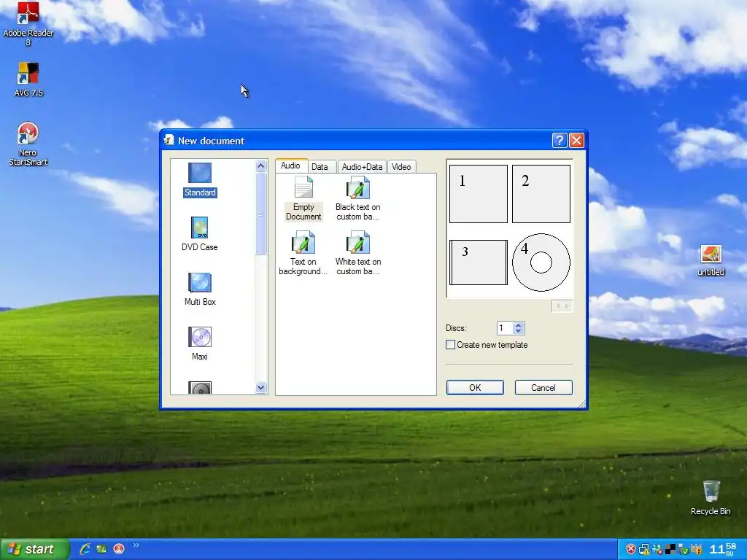Click the Cancel button
Image resolution: width=747 pixels, height=560 pixels.
pos(543,388)
